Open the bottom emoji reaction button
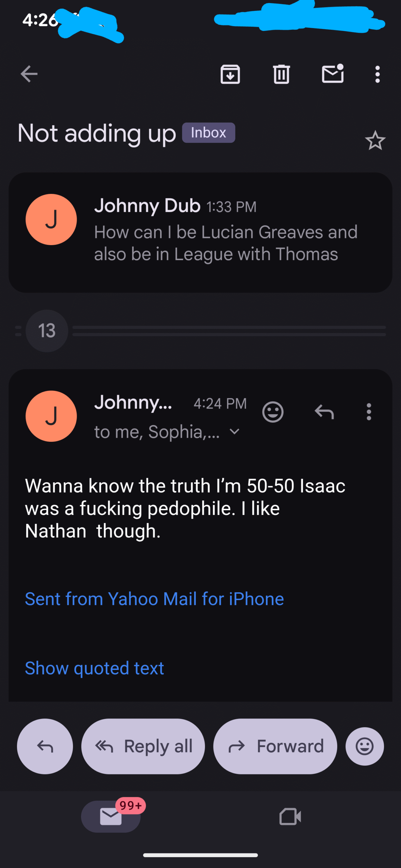This screenshot has height=868, width=401. tap(365, 746)
